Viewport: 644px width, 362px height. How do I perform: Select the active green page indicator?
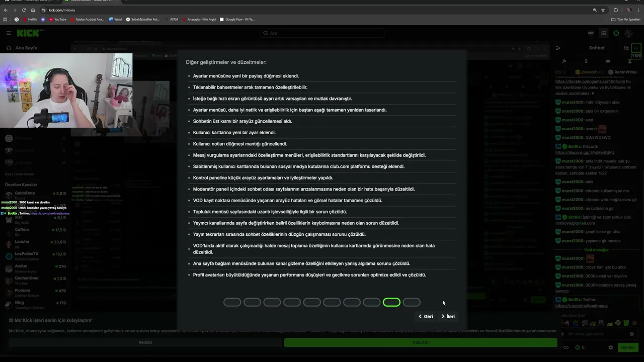tap(391, 302)
